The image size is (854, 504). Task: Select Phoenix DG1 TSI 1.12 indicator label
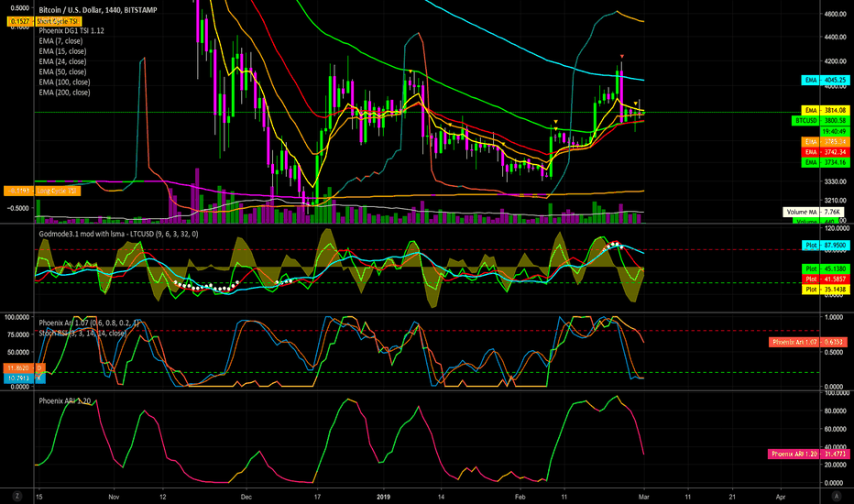click(71, 30)
